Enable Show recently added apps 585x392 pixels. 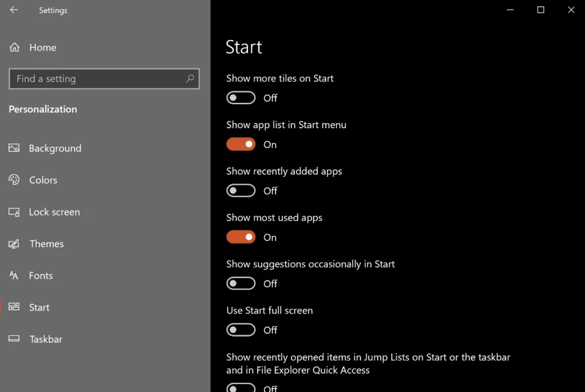click(x=241, y=190)
